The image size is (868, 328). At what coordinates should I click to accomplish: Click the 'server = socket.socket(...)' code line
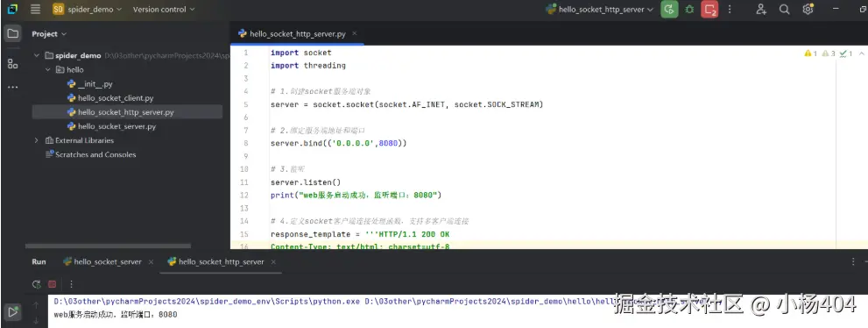tap(407, 104)
